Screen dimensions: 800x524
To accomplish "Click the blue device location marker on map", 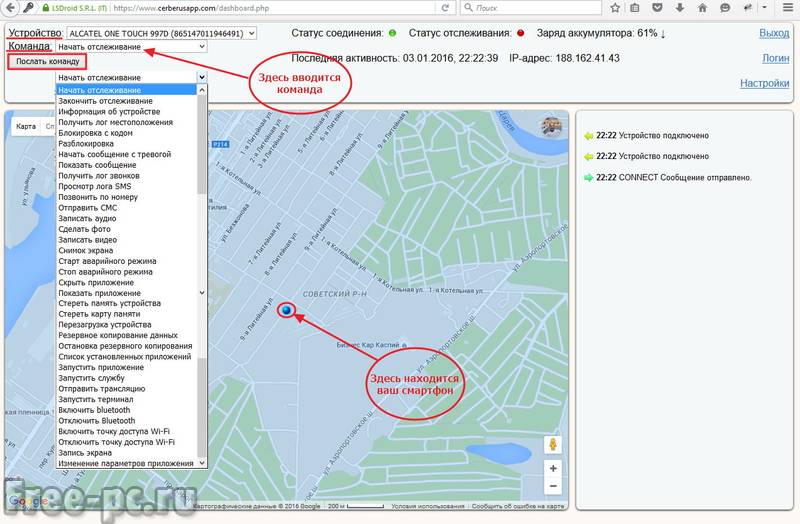I will (286, 309).
